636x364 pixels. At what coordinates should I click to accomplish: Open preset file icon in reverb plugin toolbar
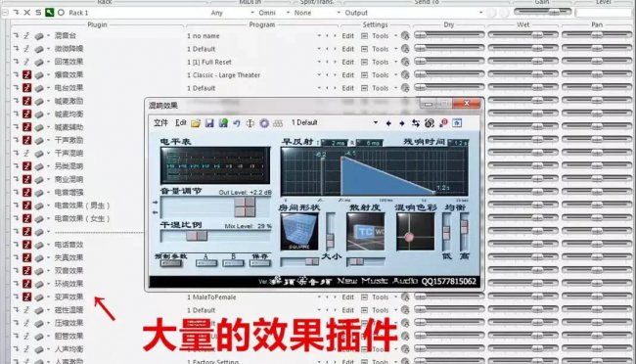[196, 123]
